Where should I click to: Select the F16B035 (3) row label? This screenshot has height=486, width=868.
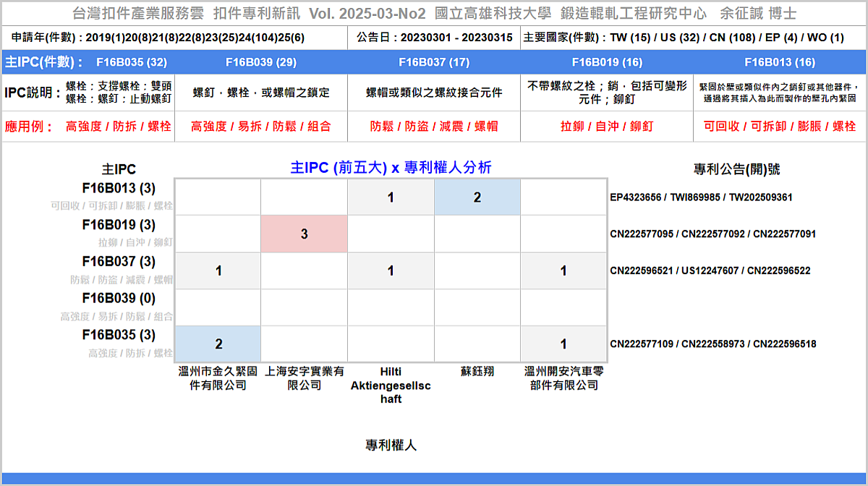point(119,335)
